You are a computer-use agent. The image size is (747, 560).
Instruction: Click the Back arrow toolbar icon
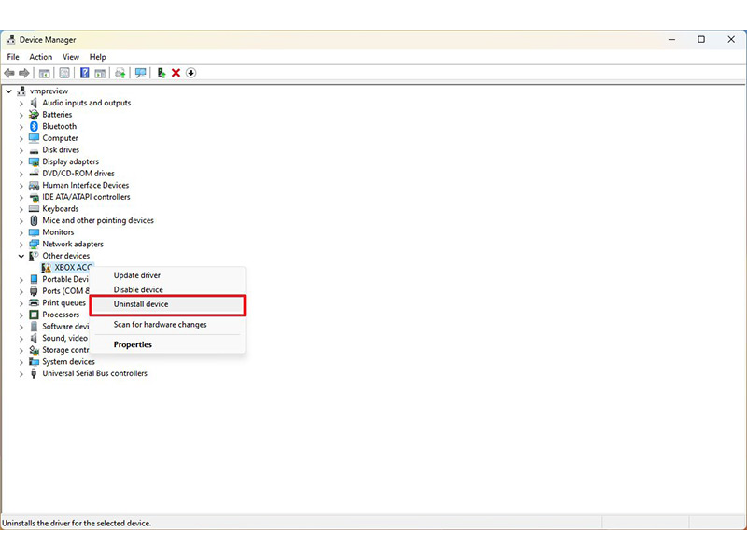pos(9,74)
